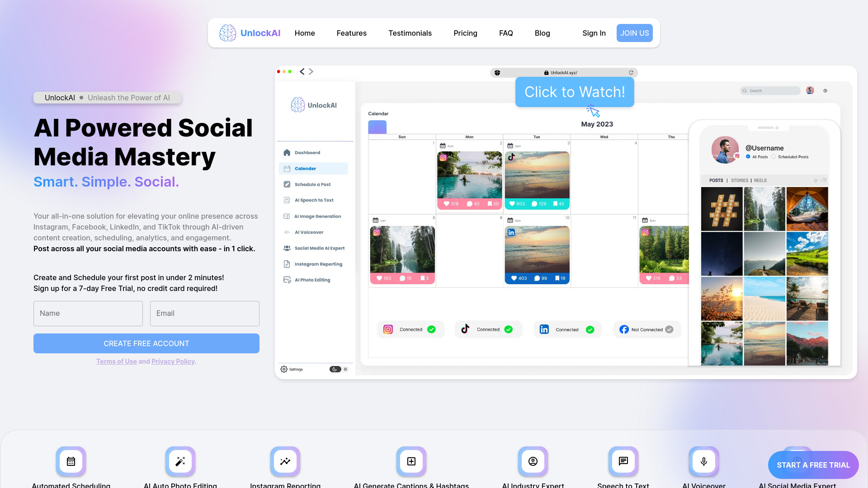
Task: Click the AI Speech to Text icon
Action: [286, 200]
